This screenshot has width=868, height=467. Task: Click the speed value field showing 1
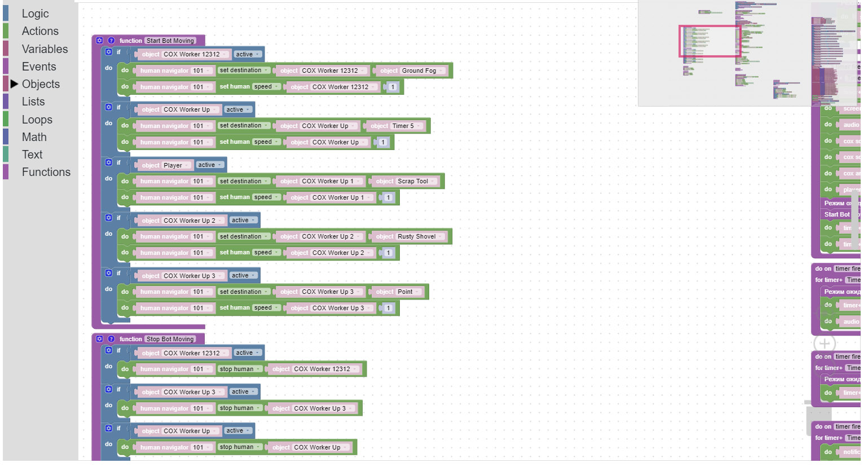pos(391,87)
